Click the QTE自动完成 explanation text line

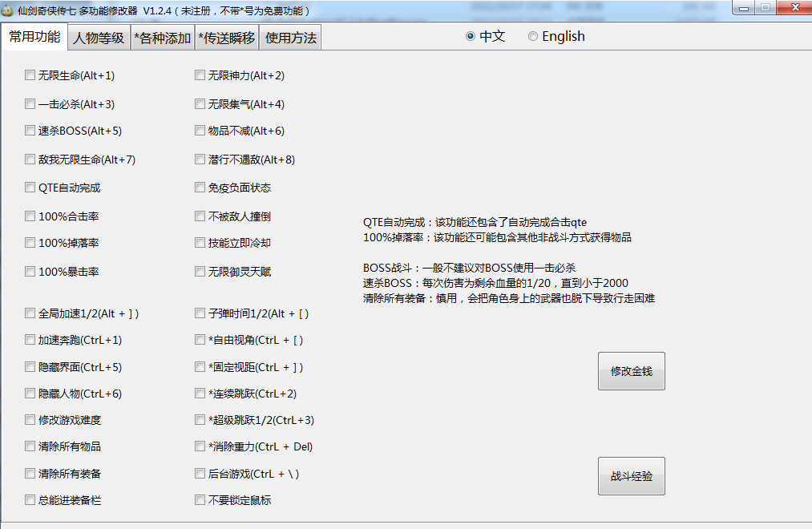tap(475, 223)
